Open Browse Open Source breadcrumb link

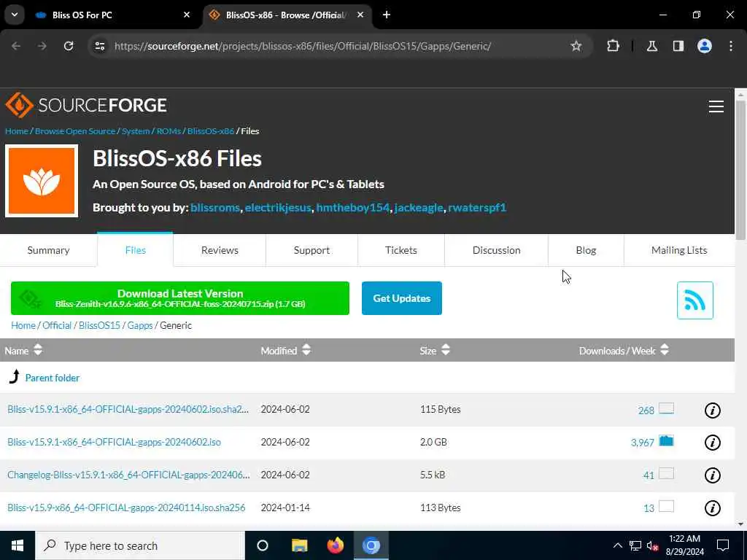pos(75,131)
